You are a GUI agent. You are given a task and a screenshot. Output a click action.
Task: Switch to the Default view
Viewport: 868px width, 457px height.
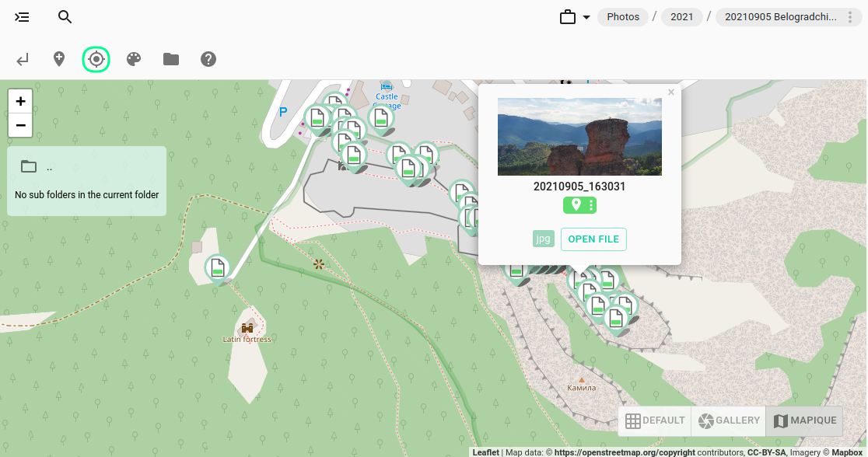tap(655, 420)
